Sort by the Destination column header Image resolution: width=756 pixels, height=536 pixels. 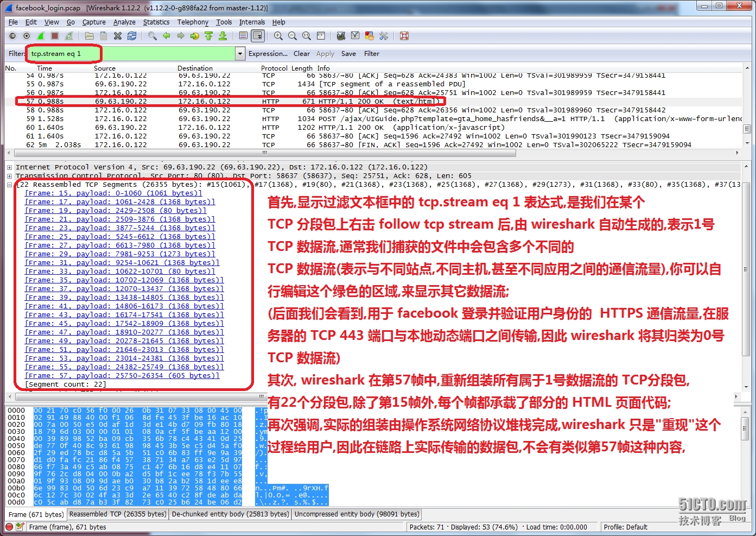(195, 68)
